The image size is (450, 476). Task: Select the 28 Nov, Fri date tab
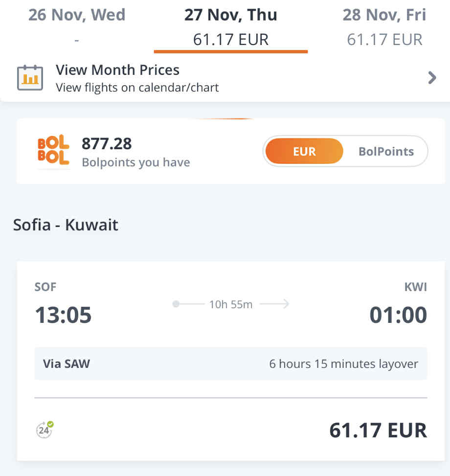tap(384, 26)
